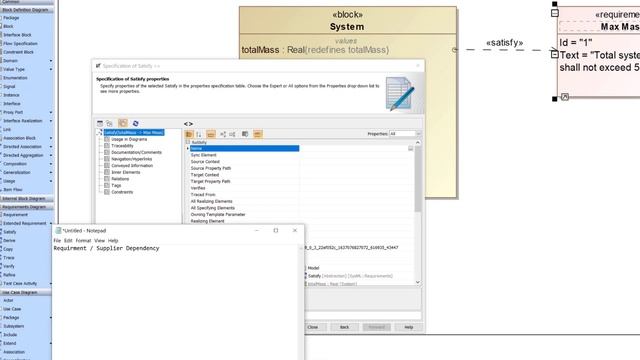Collapse the Requirements Diagram palette group
The width and height of the screenshot is (640, 360).
click(27, 207)
